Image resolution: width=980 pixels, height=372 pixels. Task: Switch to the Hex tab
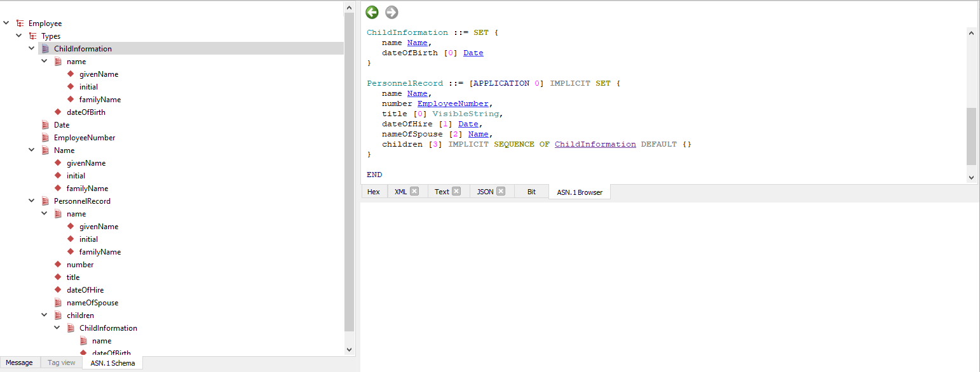coord(374,192)
